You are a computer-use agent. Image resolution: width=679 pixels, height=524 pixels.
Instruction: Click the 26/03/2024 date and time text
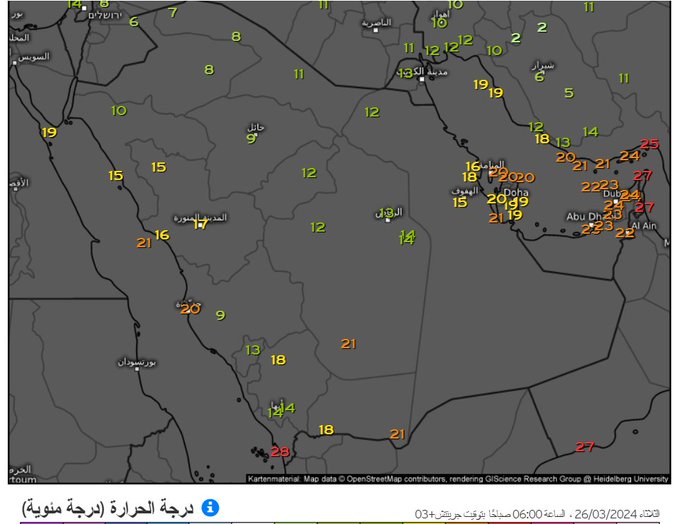[540, 513]
